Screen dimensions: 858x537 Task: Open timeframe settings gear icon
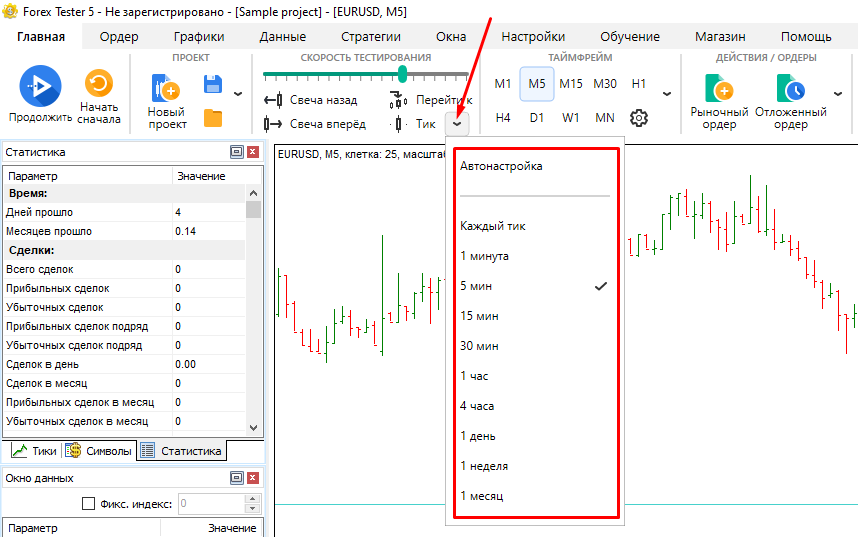639,118
